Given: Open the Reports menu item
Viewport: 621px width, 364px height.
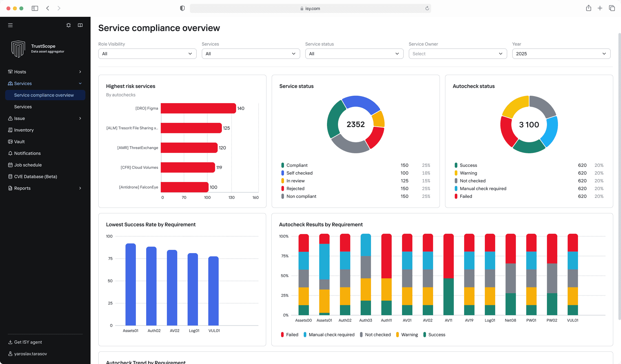Looking at the screenshot, I should [22, 188].
